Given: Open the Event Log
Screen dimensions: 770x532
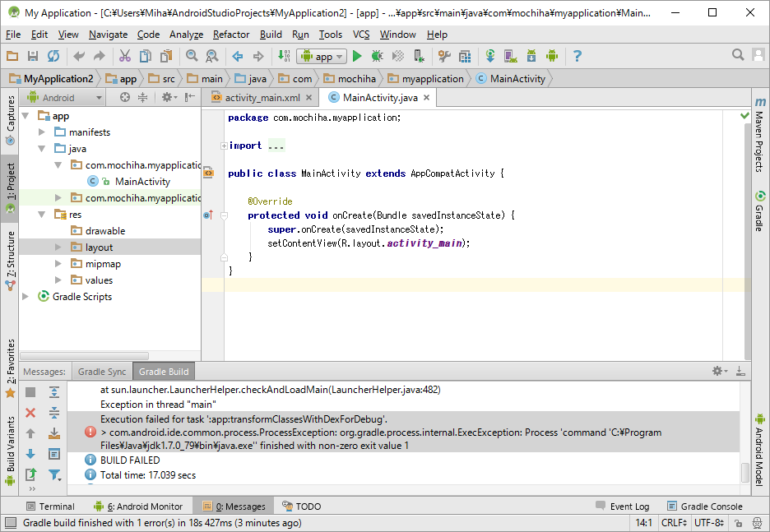Looking at the screenshot, I should (x=622, y=506).
